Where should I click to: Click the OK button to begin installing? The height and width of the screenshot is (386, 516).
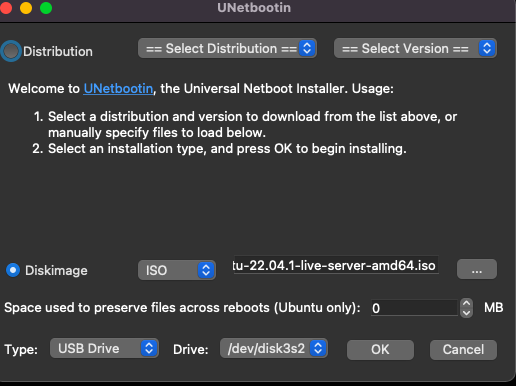point(380,350)
